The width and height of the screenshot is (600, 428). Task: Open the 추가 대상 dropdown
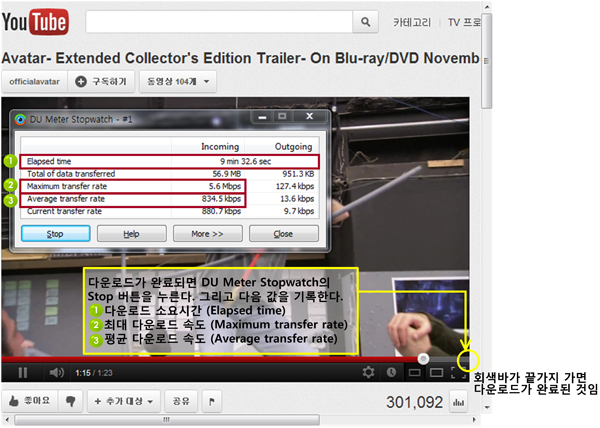click(124, 401)
